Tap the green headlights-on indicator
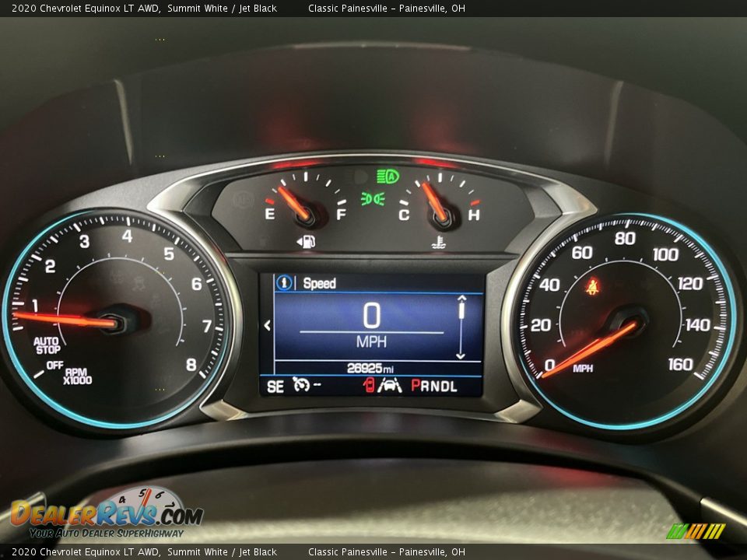This screenshot has height=560, width=747. (373, 199)
